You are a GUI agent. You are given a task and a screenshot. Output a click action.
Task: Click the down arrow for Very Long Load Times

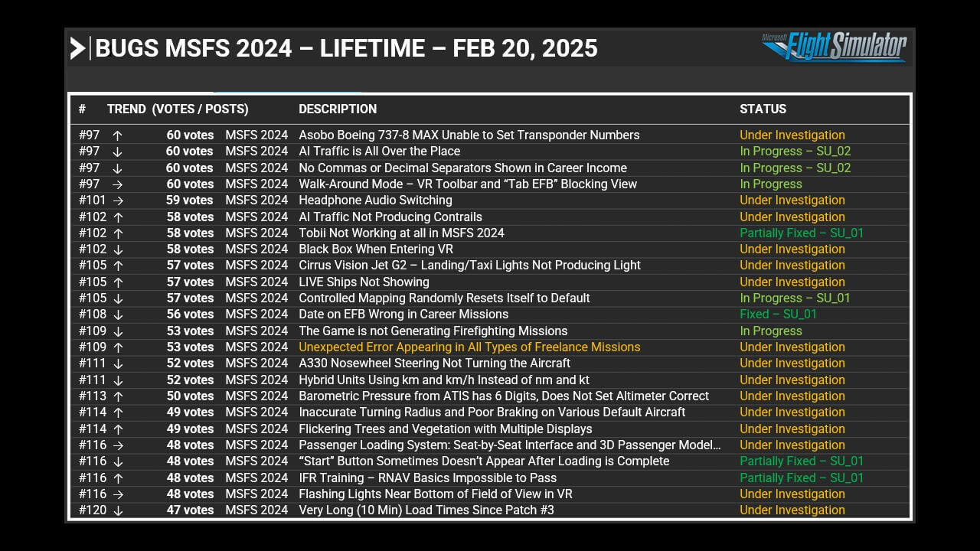pos(117,510)
